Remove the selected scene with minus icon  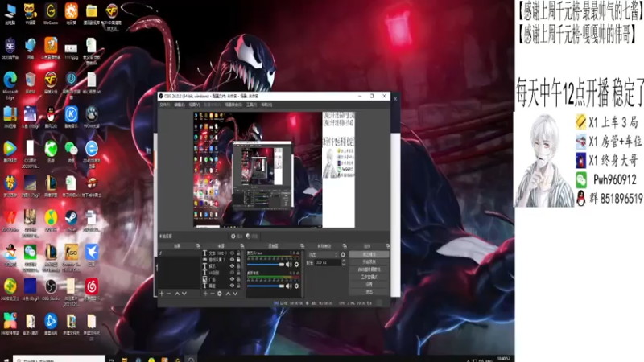[168, 294]
